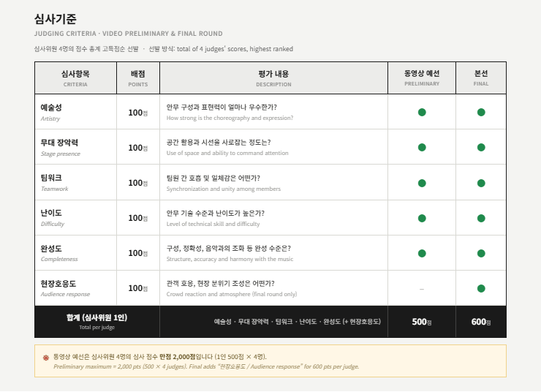Select the 평가 내용 DESCRIPTION header

pos(273,78)
